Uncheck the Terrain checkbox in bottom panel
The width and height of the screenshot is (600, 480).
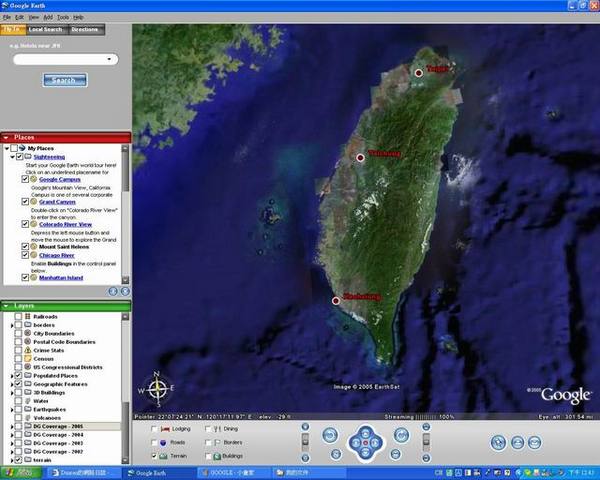pyautogui.click(x=154, y=456)
